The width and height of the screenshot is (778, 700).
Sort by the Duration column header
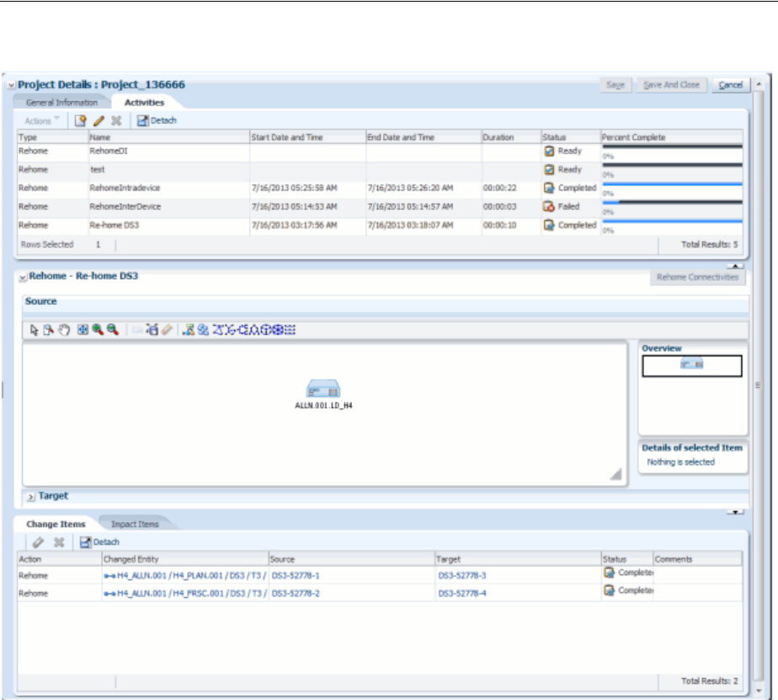pyautogui.click(x=510, y=137)
